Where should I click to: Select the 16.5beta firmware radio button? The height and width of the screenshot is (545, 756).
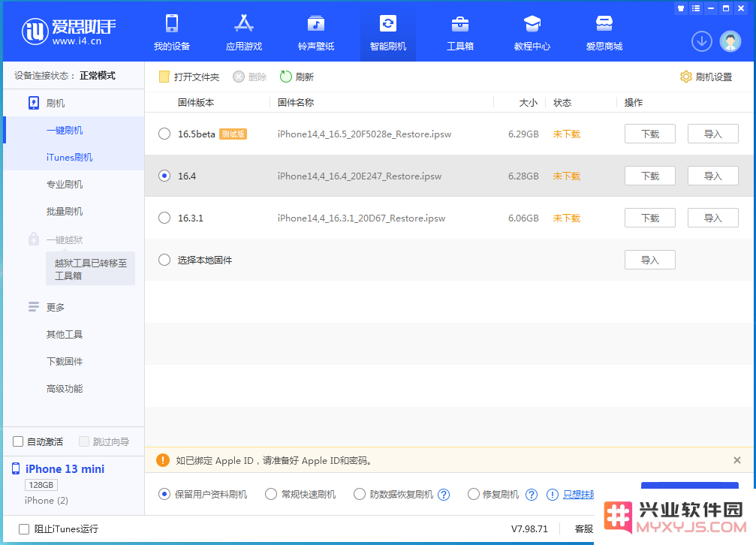click(164, 134)
